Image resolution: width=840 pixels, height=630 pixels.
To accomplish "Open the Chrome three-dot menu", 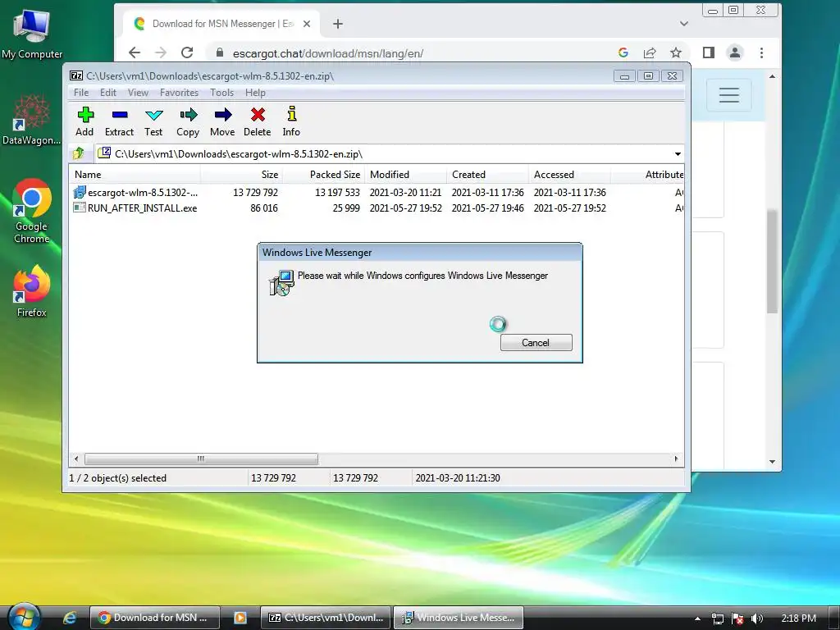I will click(x=761, y=52).
